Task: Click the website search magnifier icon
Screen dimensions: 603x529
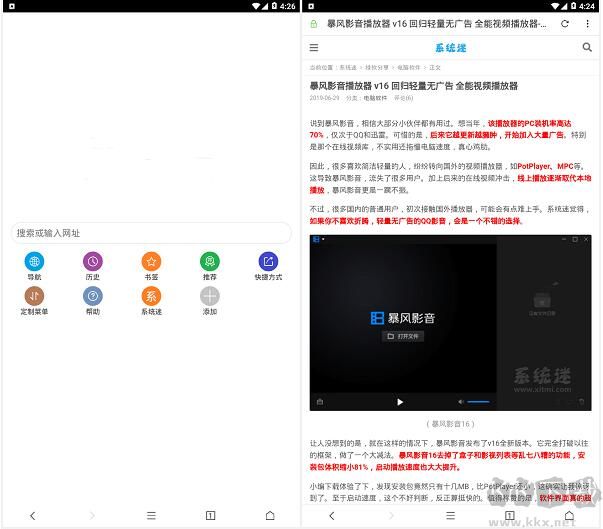Action: point(587,47)
